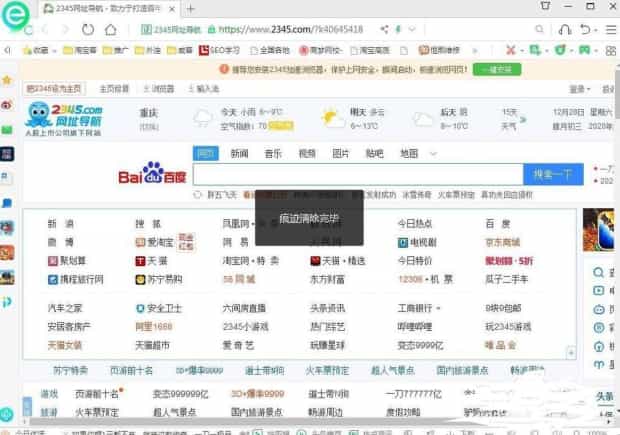The height and width of the screenshot is (435, 620).
Task: Click the green gamepad icon in toolbar
Action: (x=584, y=50)
